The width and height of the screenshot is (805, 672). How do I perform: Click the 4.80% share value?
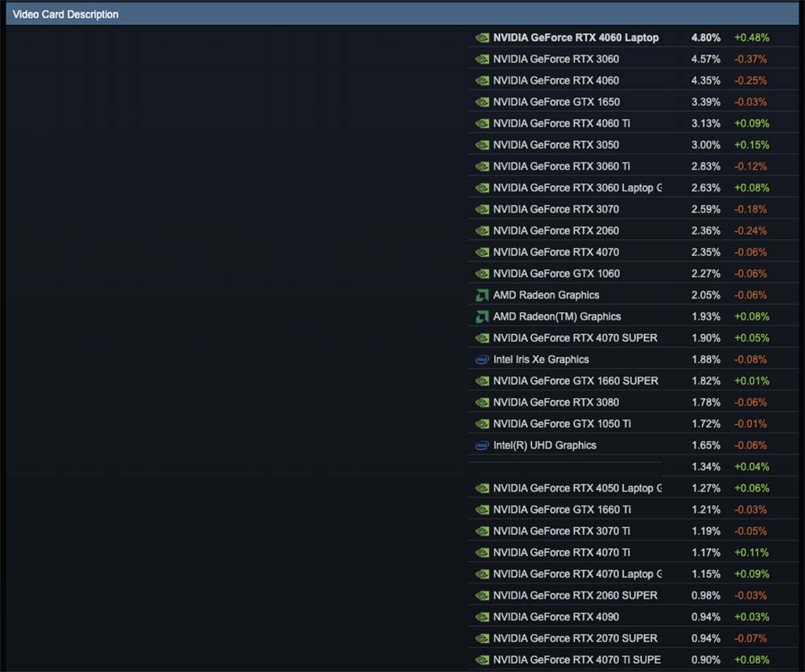coord(705,38)
